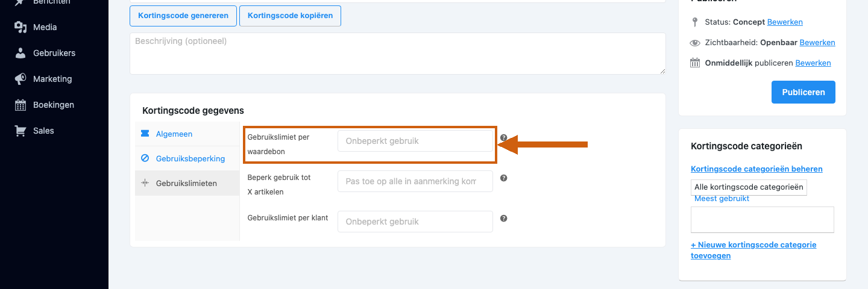Focus the Beschrijving (optioneel) text area

click(x=398, y=54)
